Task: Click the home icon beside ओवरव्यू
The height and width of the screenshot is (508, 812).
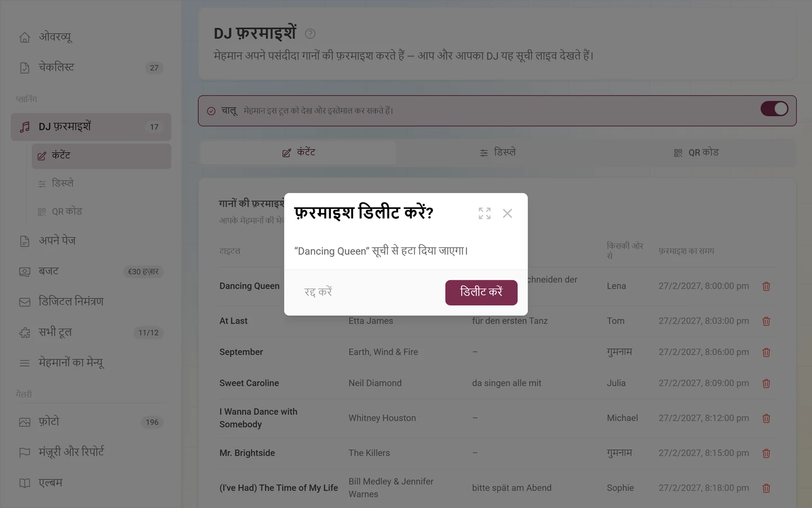Action: coord(25,37)
